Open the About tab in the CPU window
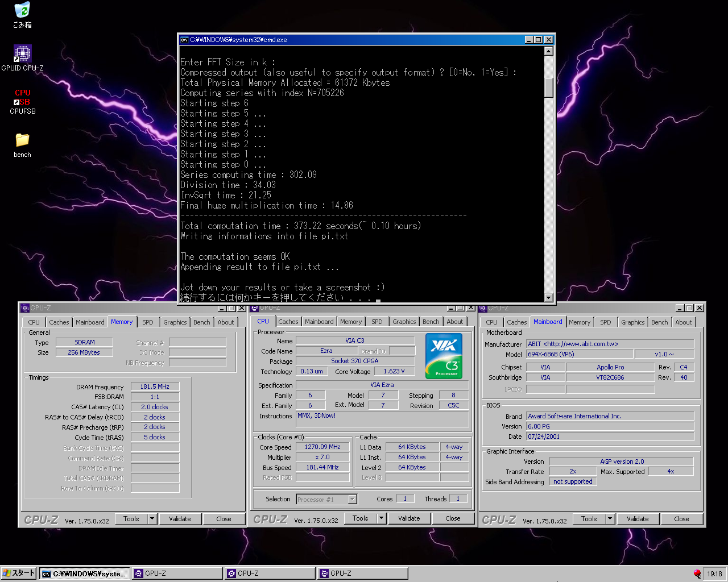This screenshot has width=728, height=582. click(455, 322)
